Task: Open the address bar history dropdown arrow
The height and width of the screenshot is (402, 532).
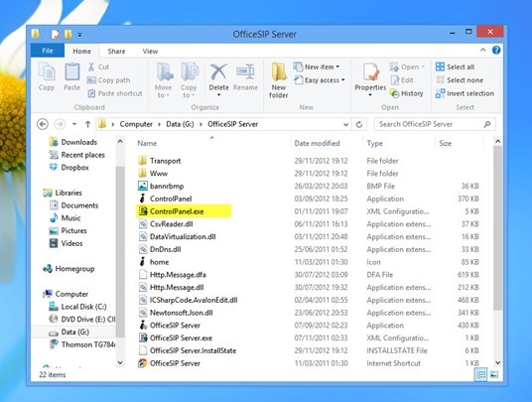Action: (x=345, y=124)
